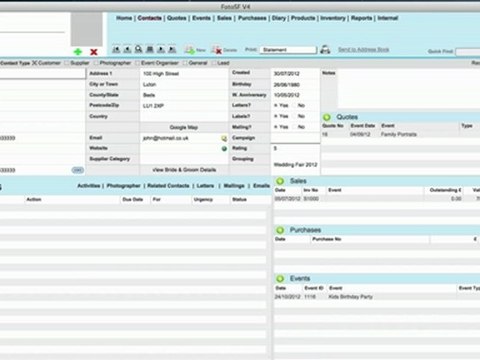The height and width of the screenshot is (360, 480).
Task: Open the Supplier Category field
Action: click(184, 159)
